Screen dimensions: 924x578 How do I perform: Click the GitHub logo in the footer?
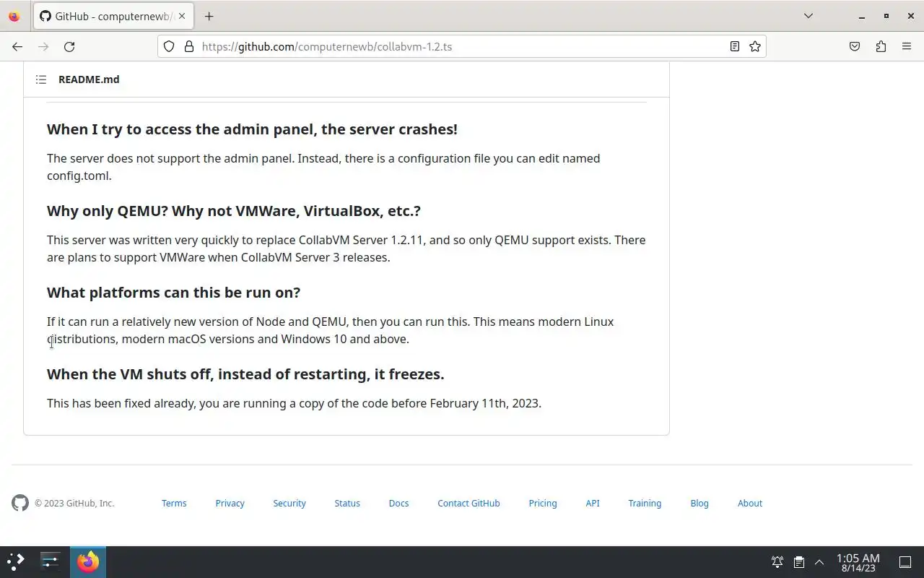click(20, 503)
